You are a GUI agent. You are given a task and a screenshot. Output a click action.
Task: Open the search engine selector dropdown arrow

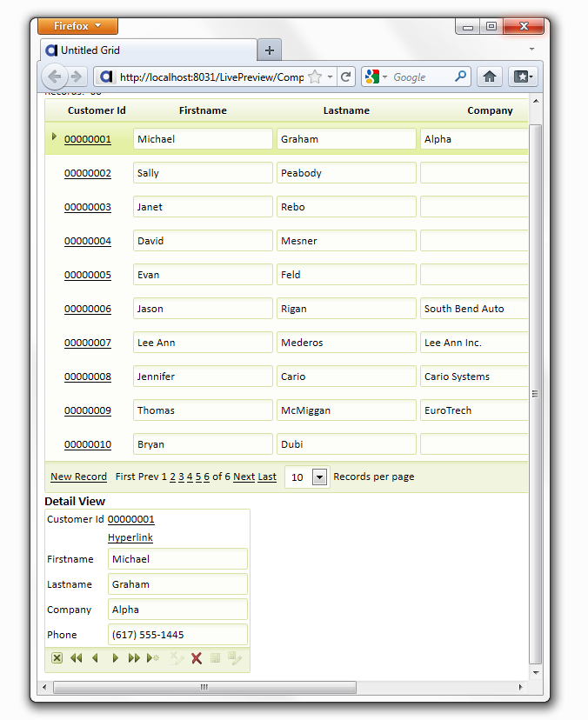pos(385,77)
